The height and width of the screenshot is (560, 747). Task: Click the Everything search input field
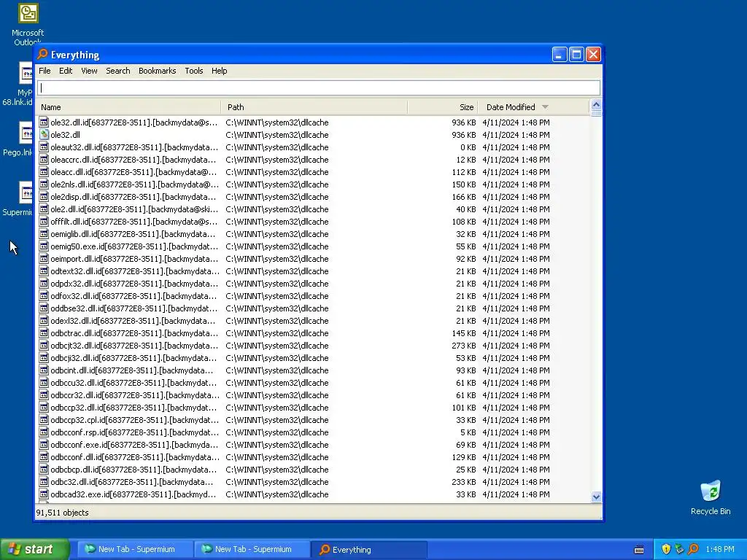tap(318, 87)
